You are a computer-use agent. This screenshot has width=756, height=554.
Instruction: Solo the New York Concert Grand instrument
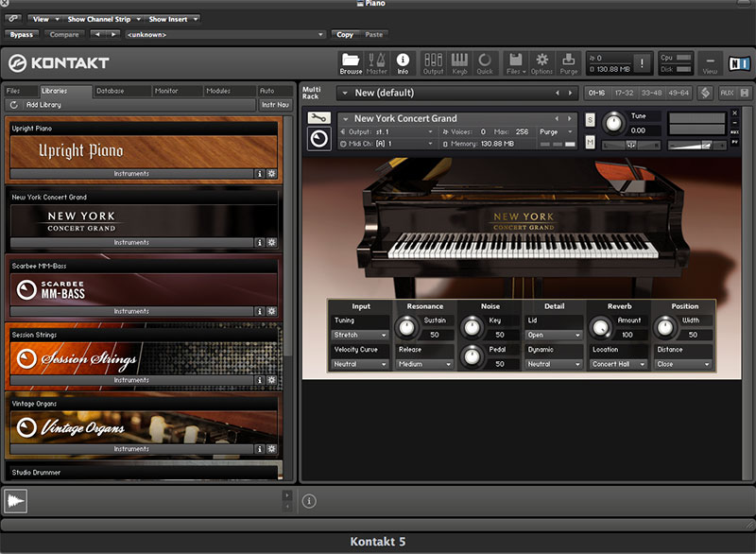(x=590, y=119)
